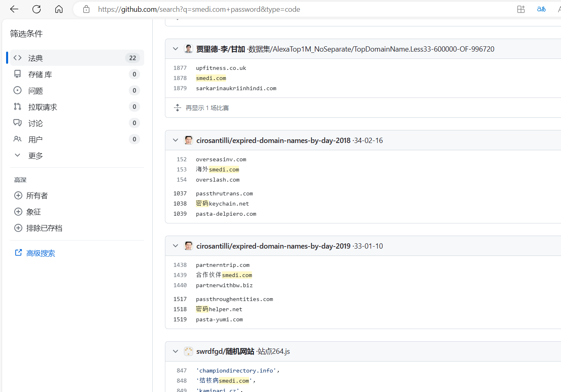This screenshot has width=561, height=392.
Task: View site info via the lock icon
Action: (x=86, y=9)
